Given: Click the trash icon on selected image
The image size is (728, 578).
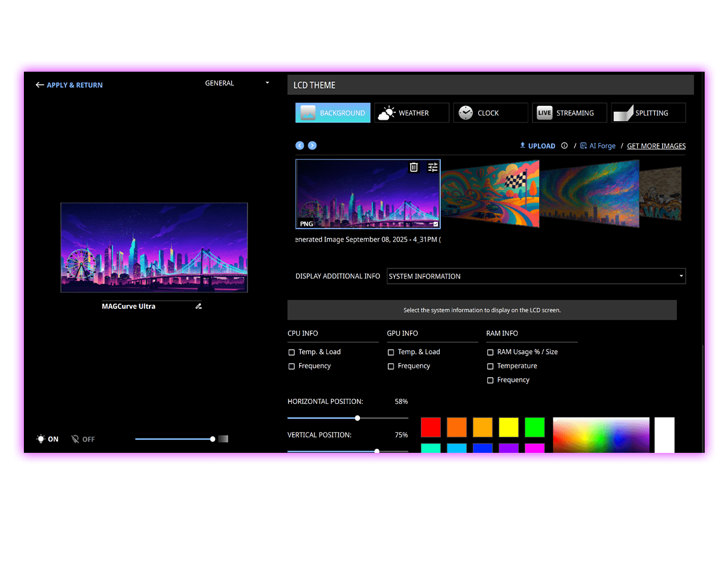Looking at the screenshot, I should point(414,167).
